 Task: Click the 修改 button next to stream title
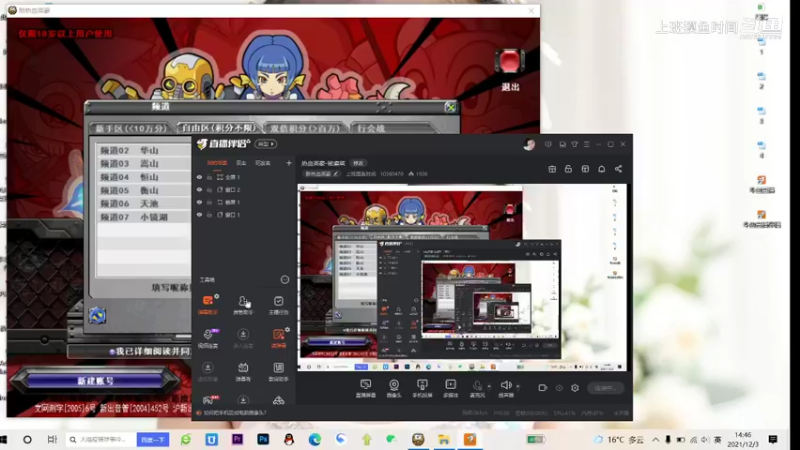coord(358,163)
